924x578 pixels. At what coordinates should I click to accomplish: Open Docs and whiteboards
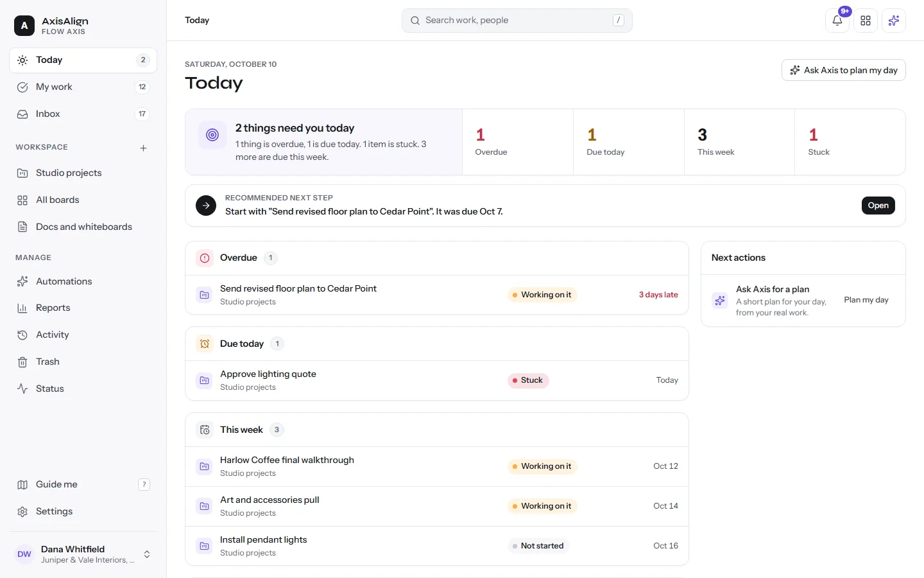pyautogui.click(x=83, y=227)
